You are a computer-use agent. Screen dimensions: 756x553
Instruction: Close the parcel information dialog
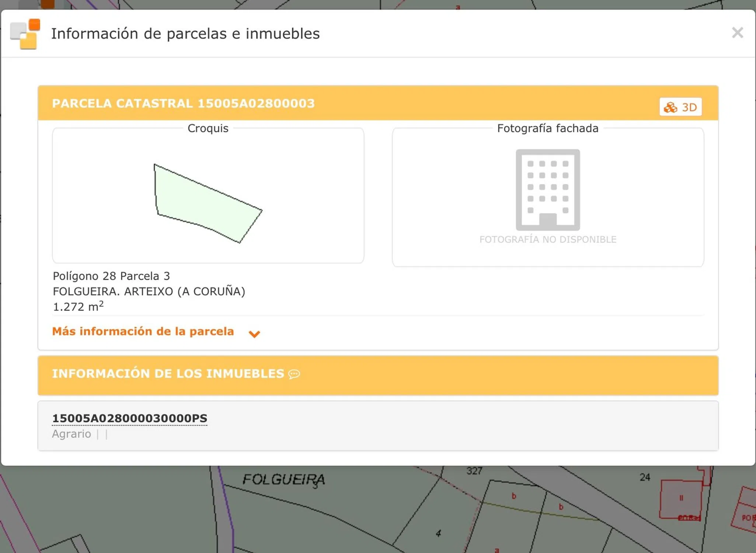737,33
